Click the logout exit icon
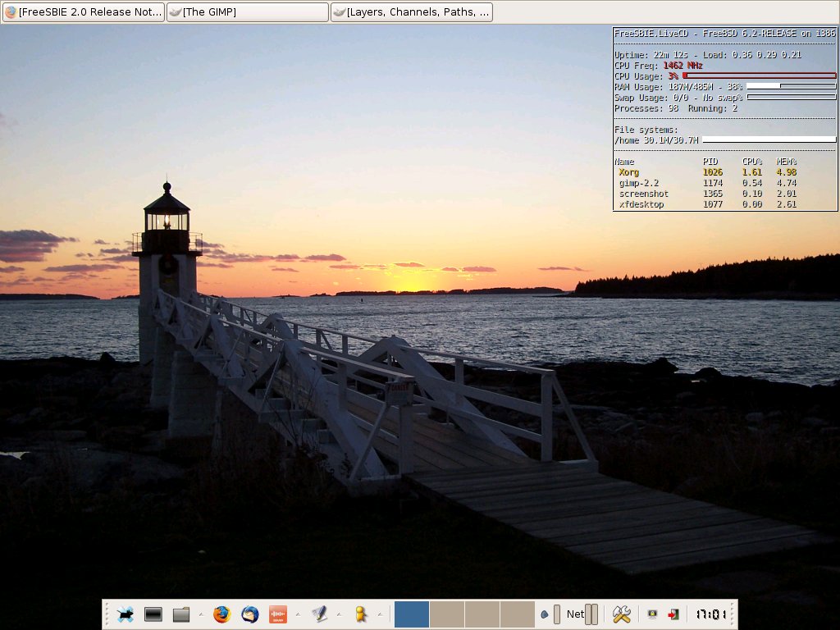The height and width of the screenshot is (630, 840). pyautogui.click(x=673, y=614)
